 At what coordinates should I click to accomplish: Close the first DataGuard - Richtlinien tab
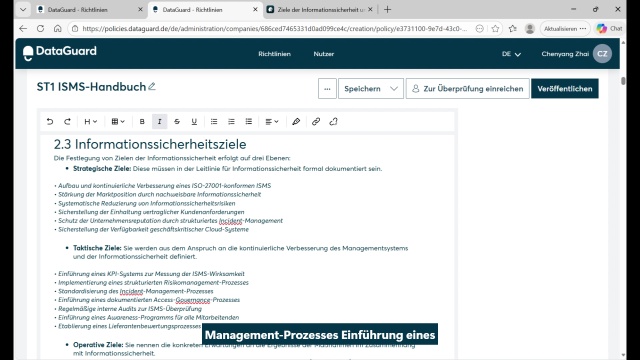140,9
